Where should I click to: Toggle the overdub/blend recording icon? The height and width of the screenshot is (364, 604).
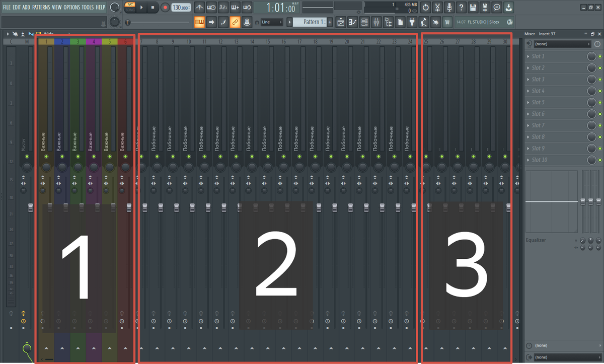tap(235, 8)
